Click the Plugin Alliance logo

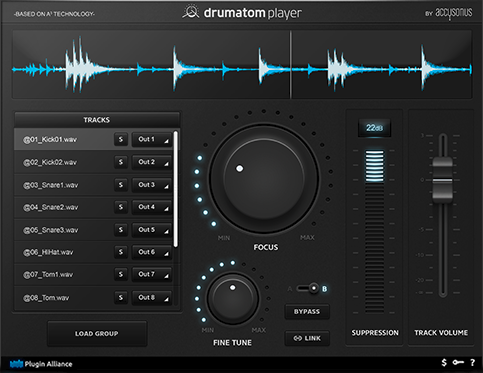(41, 364)
